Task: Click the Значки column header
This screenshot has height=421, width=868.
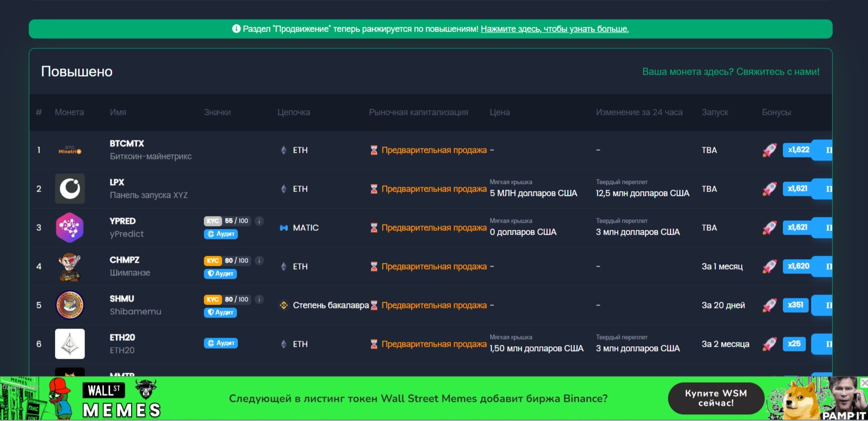Action: coord(217,112)
